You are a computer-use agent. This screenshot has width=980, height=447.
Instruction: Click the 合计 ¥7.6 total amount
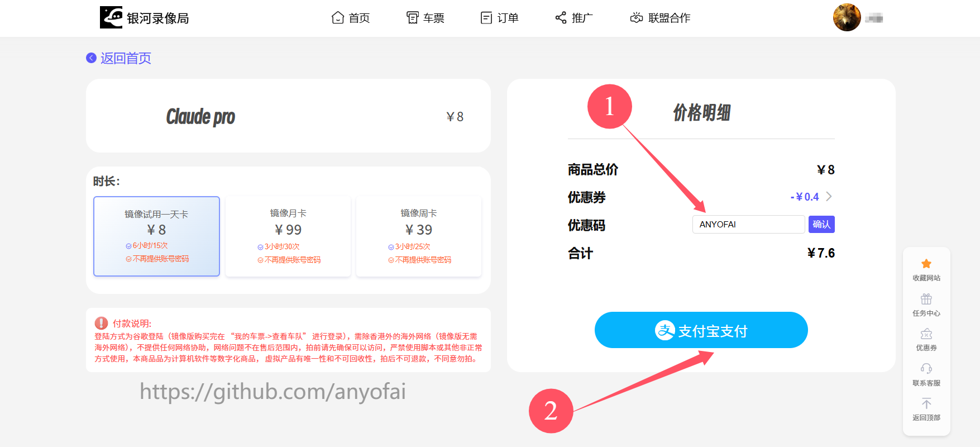(x=821, y=253)
